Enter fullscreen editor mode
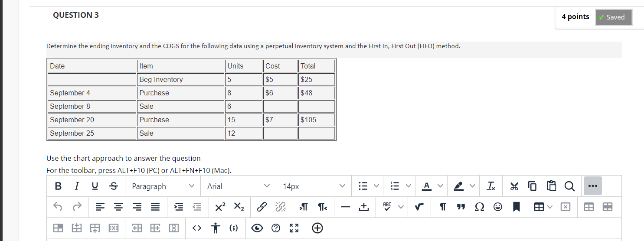The width and height of the screenshot is (644, 241). click(x=294, y=228)
